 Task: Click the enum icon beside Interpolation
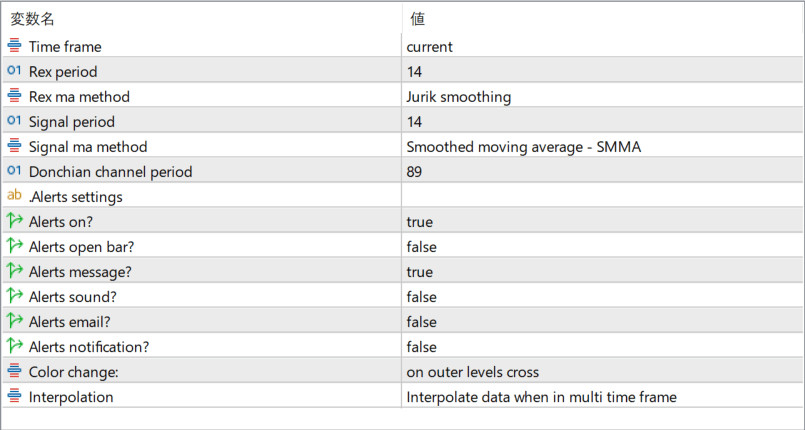click(14, 397)
